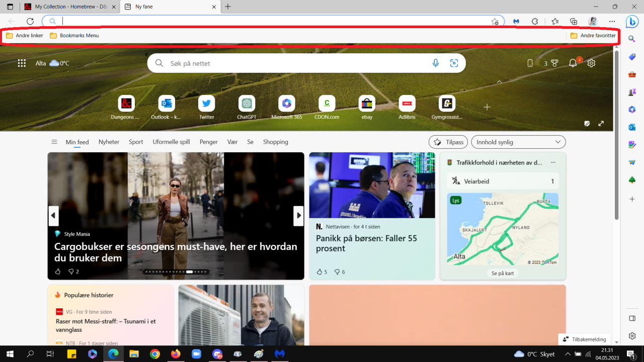Advance carousel with next arrow
The image size is (644, 362).
tap(298, 216)
